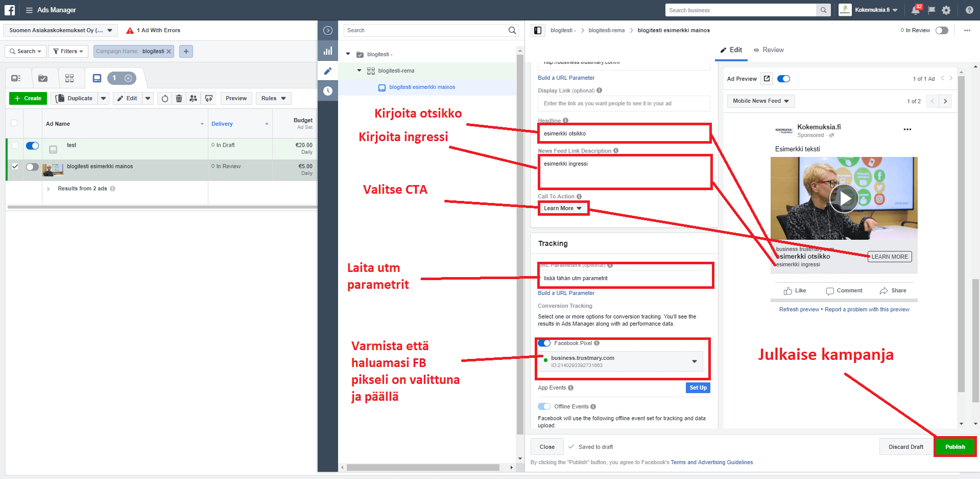Open the settings gear icon
Viewport: 980px width, 479px height.
[x=946, y=10]
